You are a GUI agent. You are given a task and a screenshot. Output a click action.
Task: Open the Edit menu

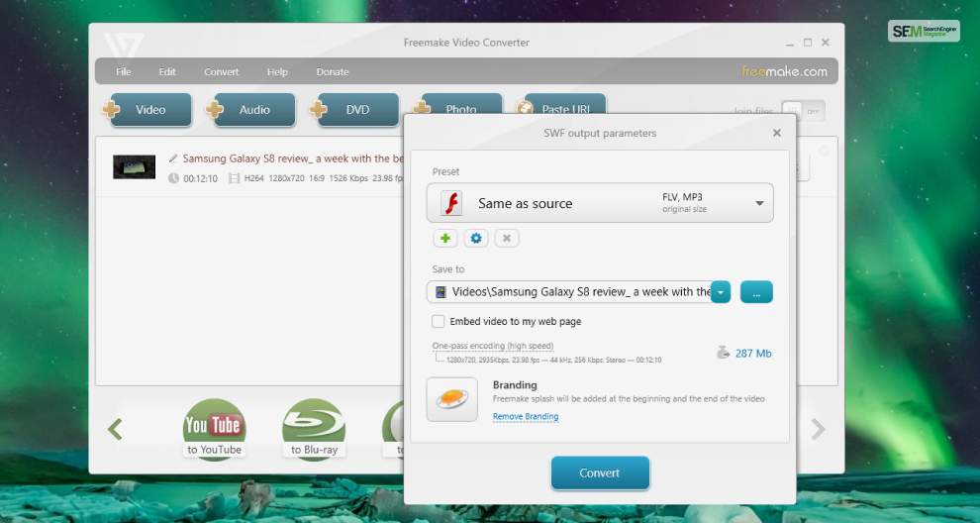click(x=167, y=72)
